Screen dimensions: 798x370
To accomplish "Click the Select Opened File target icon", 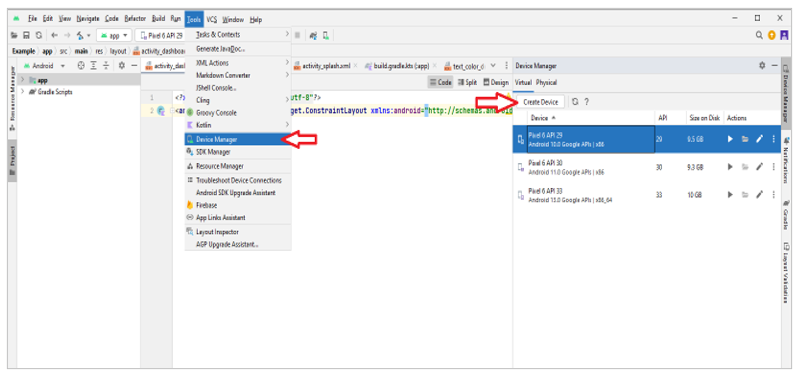I will 81,66.
